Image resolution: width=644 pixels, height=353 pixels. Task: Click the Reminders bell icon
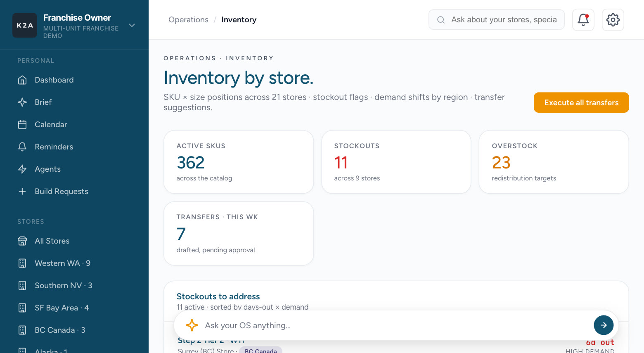coord(22,147)
